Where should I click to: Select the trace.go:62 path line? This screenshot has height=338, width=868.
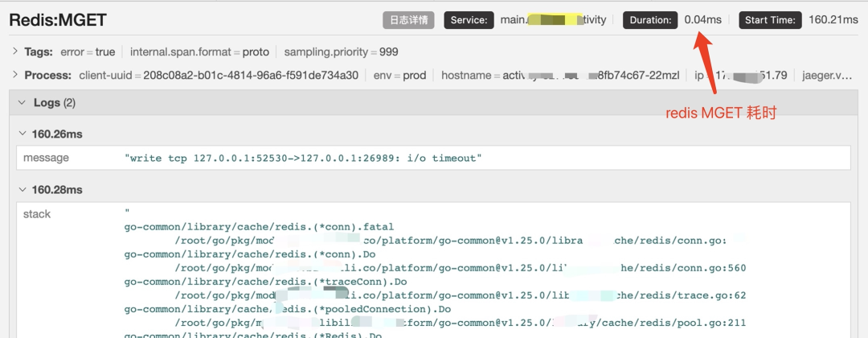click(x=461, y=295)
